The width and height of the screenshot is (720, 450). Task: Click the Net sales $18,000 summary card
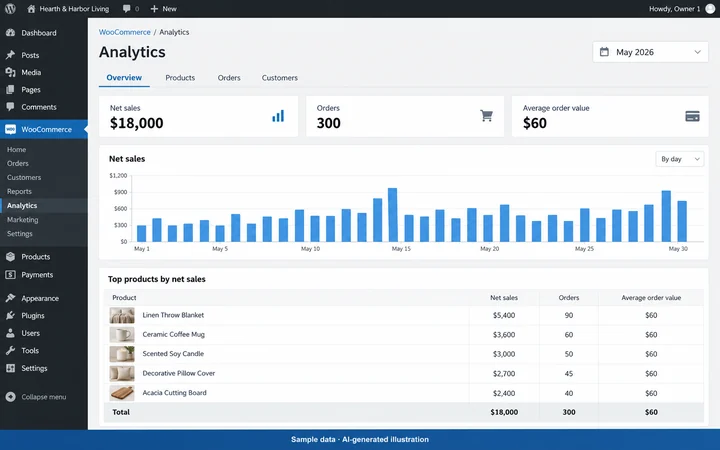[x=198, y=116]
